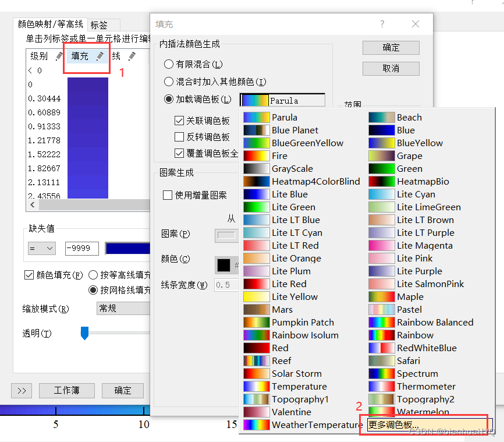The width and height of the screenshot is (504, 442).
Task: Uncheck the 关联调色板 checkbox
Action: (179, 121)
